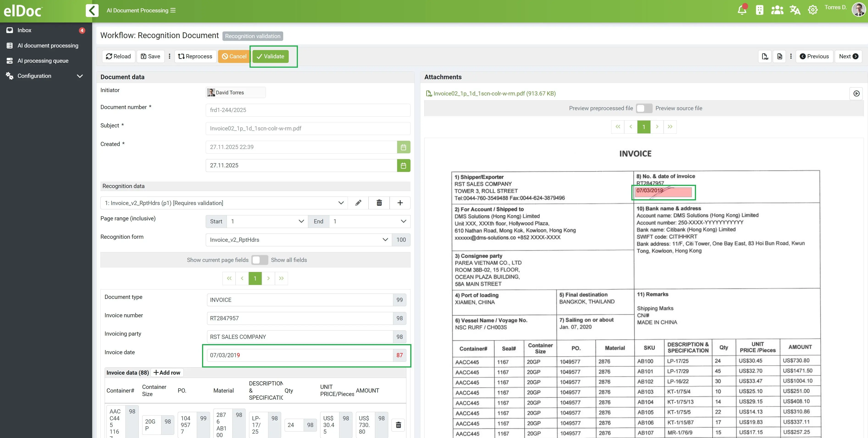
Task: Click the users group icon in header
Action: pyautogui.click(x=777, y=10)
